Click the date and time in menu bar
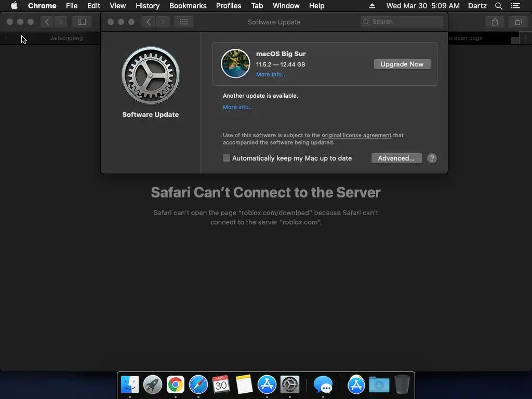The height and width of the screenshot is (399, 532). (x=423, y=6)
